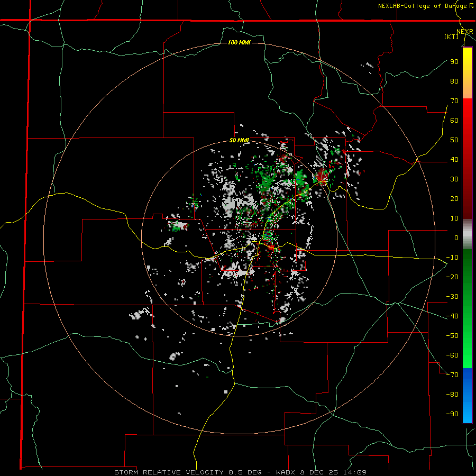Click the 60 value on velocity scale
476x476 pixels.
pos(454,120)
